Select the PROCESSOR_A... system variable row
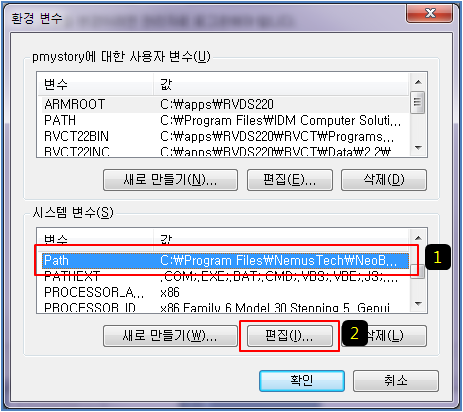This screenshot has height=412, width=463. 223,292
